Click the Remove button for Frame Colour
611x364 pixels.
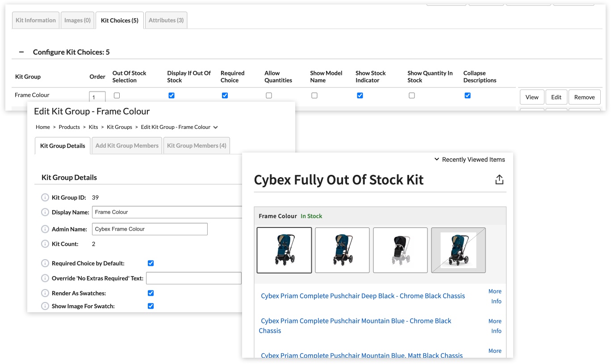tap(585, 97)
